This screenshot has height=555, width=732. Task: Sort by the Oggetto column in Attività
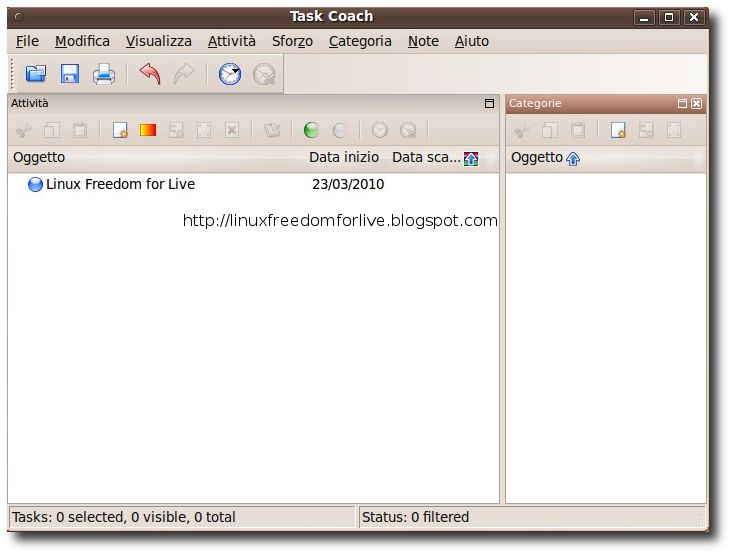pos(39,157)
